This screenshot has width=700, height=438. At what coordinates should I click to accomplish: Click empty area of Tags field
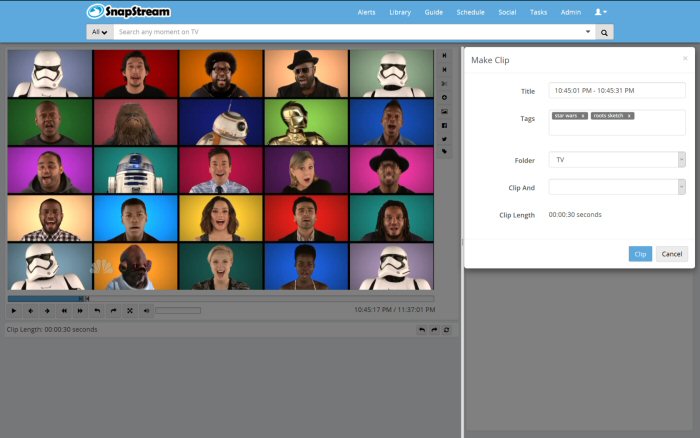coord(617,128)
